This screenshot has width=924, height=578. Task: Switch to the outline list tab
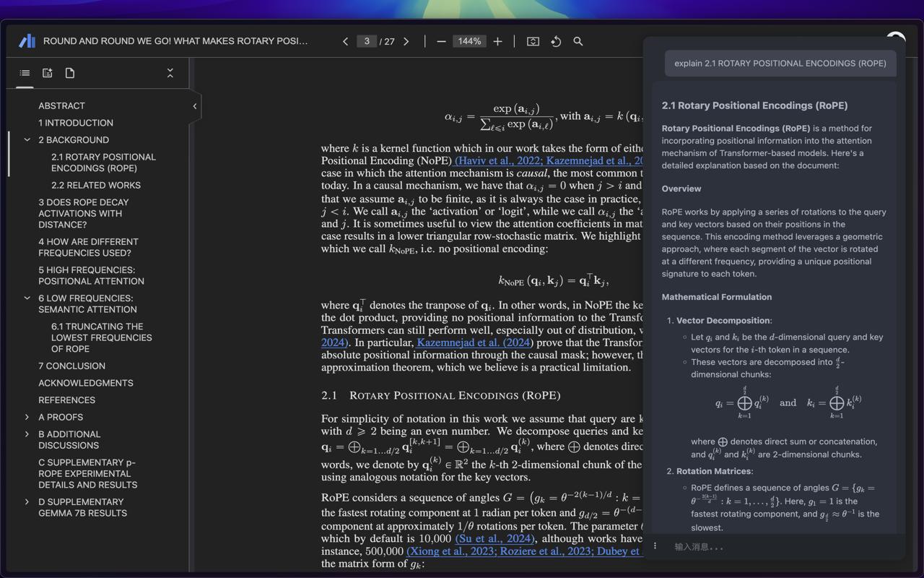25,73
